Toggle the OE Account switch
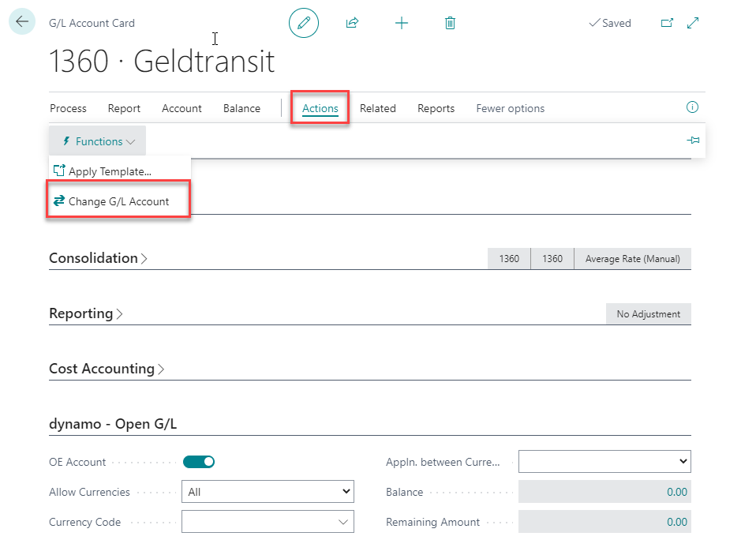The image size is (756, 555). click(199, 462)
